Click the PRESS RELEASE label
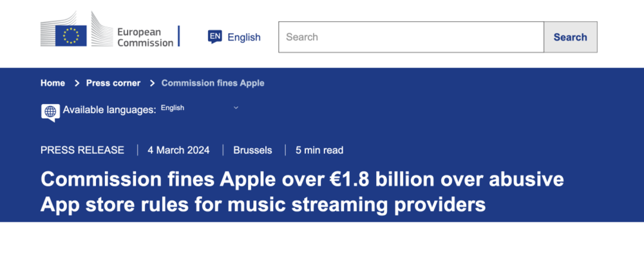 [82, 150]
